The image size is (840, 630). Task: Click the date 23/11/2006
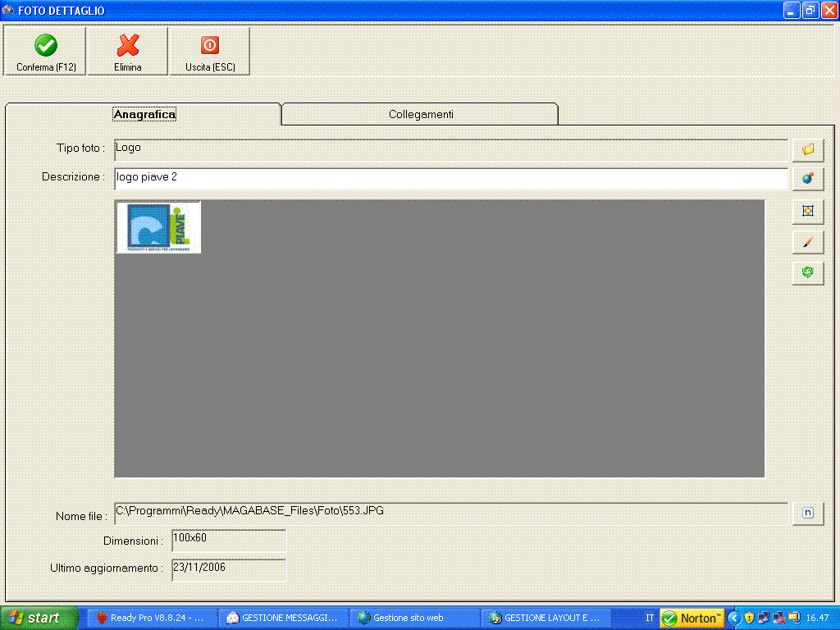tap(229, 570)
